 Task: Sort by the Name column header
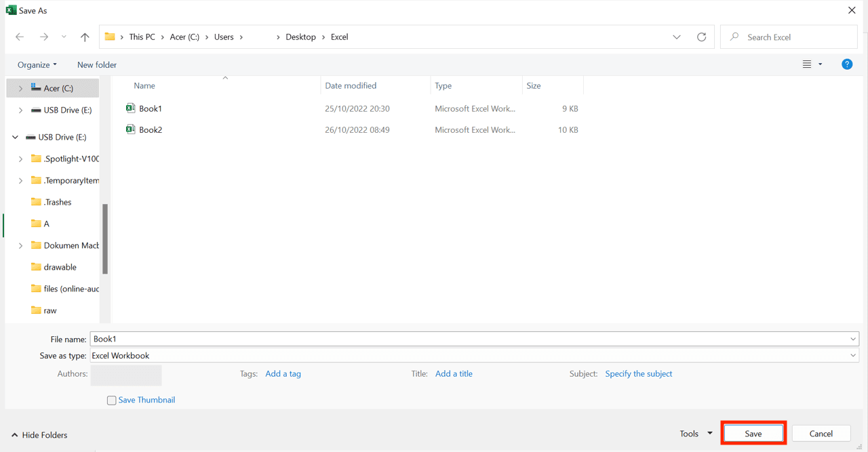coord(144,86)
